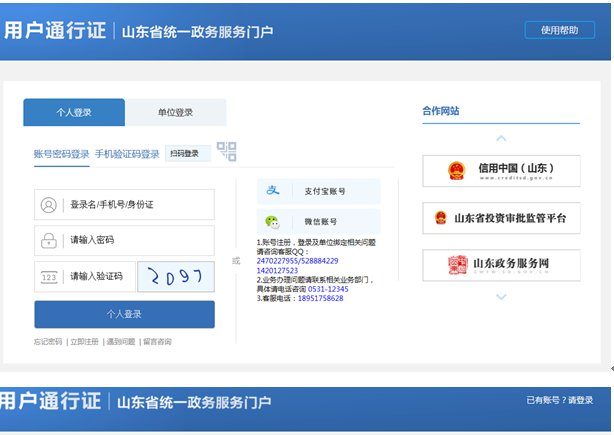Click the QR code scan login icon
The width and height of the screenshot is (614, 435).
[x=227, y=152]
